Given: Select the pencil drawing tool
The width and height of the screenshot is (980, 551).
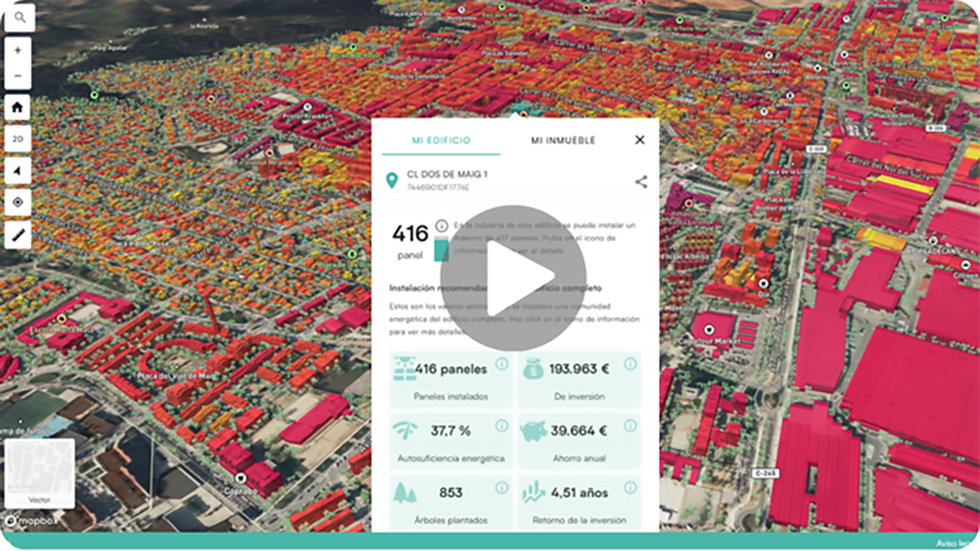Looking at the screenshot, I should [x=18, y=234].
